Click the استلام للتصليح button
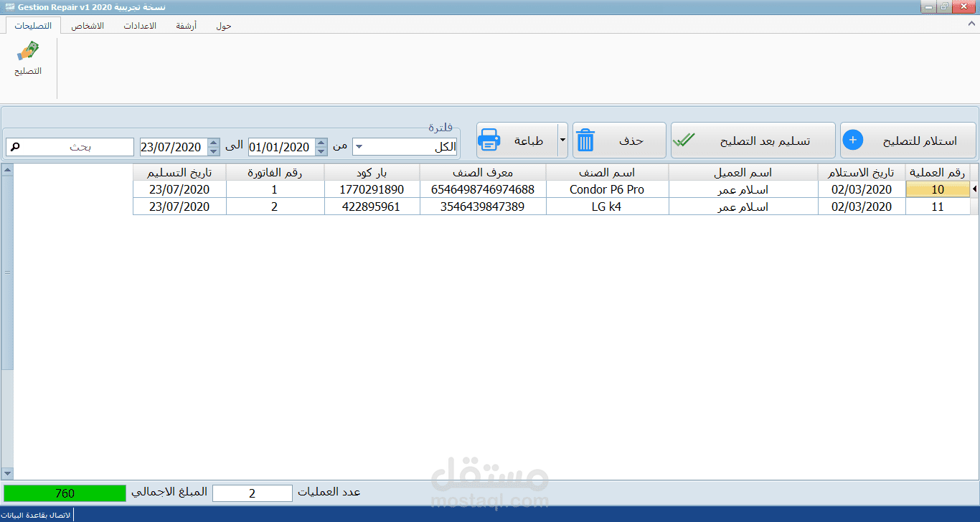This screenshot has width=980, height=522. click(x=908, y=140)
